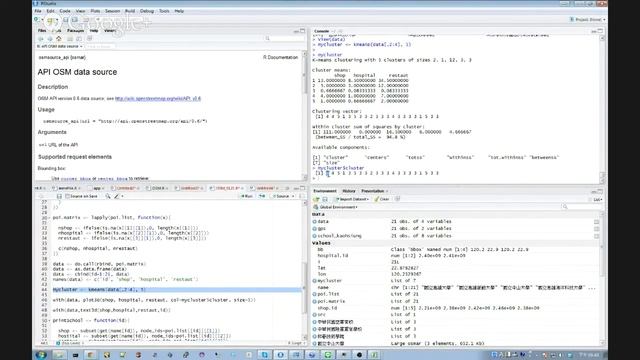This screenshot has width=640, height=360.
Task: Click the save workspace icon in Environment
Action: click(325, 199)
